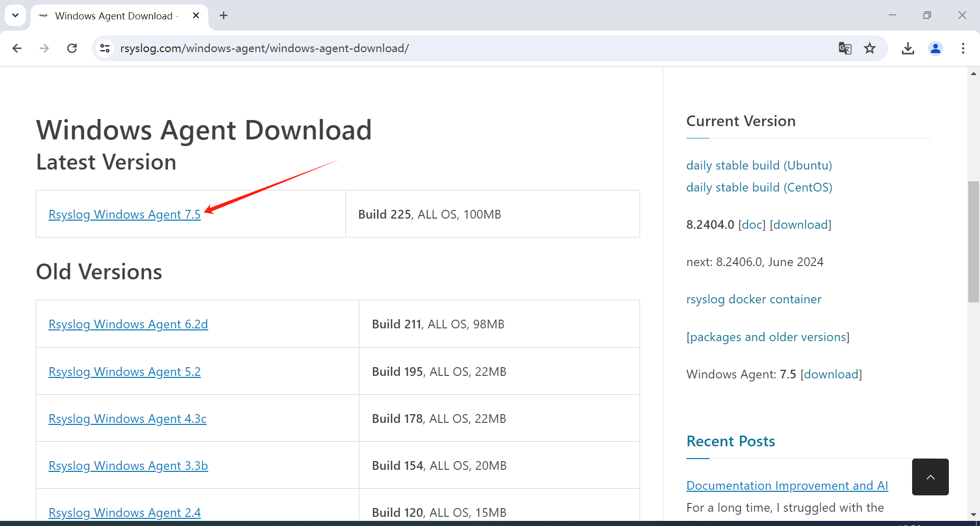Screen dimensions: 980x526
Task: Open Documentation Improvement and AI post
Action: tap(787, 486)
